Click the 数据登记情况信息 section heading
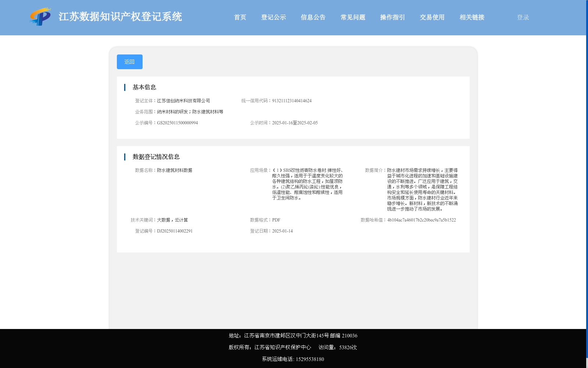 pos(156,157)
